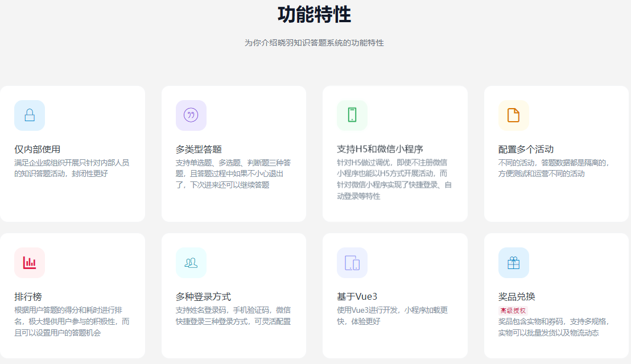Viewport: 631px width, 364px height.
Task: Click the 高级授权 red badge
Action: (513, 311)
